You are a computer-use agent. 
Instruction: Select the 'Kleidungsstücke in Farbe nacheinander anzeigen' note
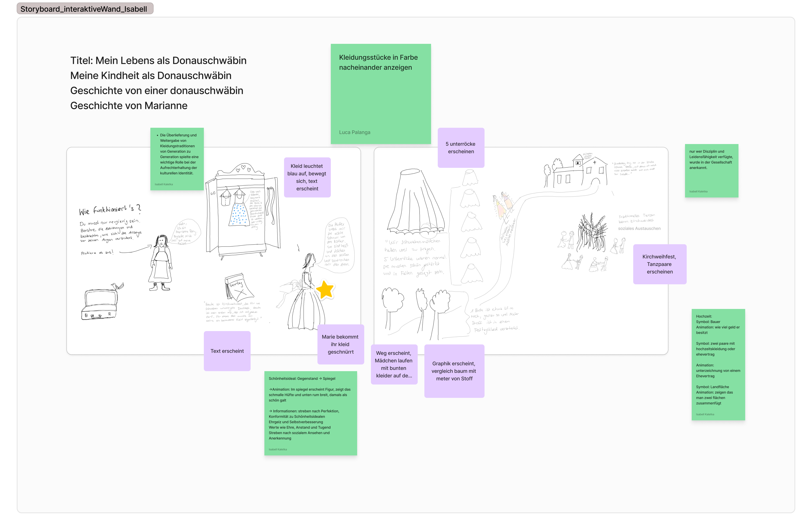(381, 94)
